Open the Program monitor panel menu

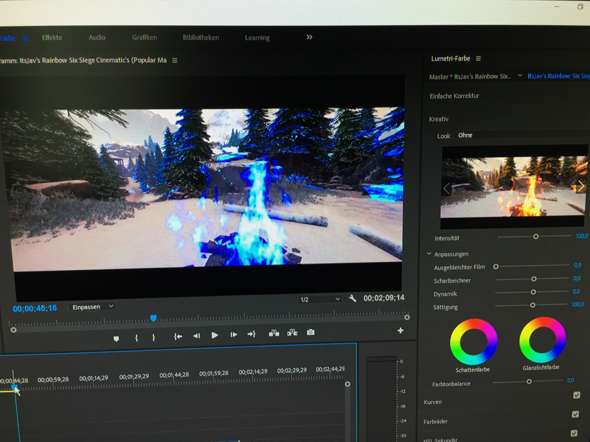point(175,60)
